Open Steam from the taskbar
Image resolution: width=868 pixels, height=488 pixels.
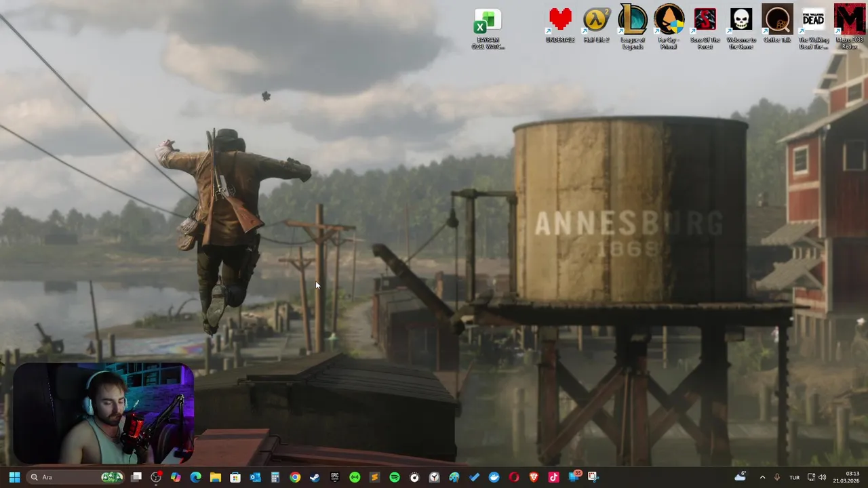(315, 477)
